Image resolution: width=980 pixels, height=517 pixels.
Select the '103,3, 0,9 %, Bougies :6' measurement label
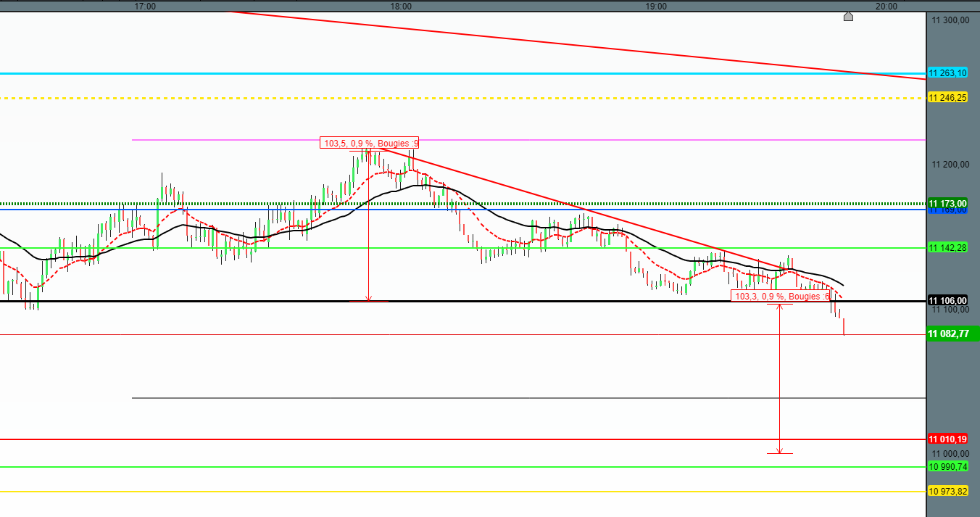pyautogui.click(x=781, y=296)
